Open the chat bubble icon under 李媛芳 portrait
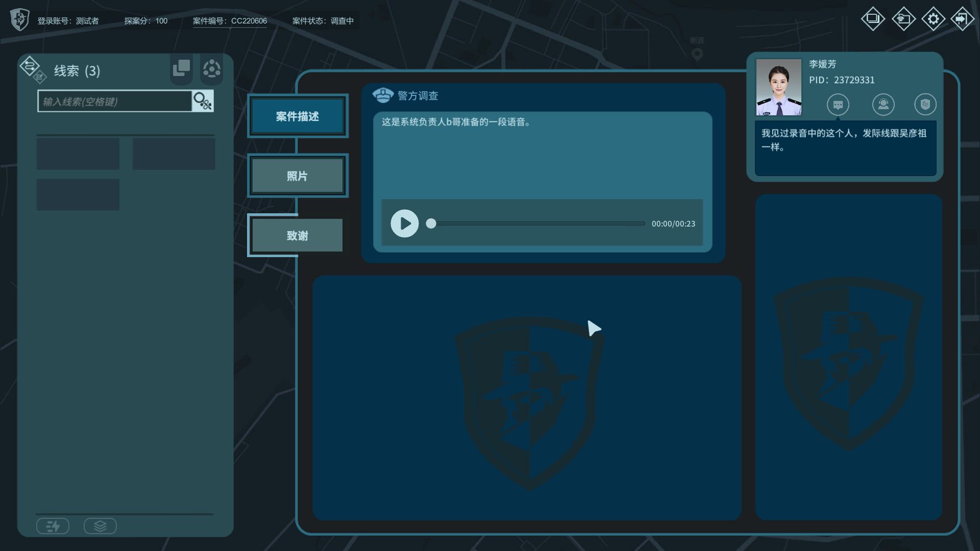 coord(839,105)
